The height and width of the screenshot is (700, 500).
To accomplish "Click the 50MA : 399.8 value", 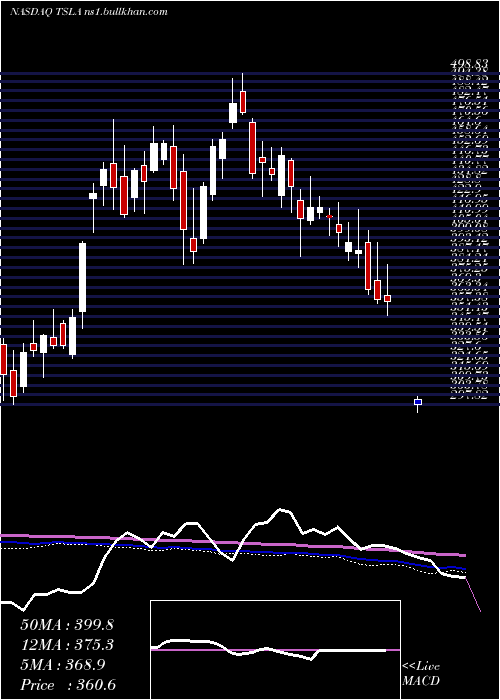I will point(67,625).
